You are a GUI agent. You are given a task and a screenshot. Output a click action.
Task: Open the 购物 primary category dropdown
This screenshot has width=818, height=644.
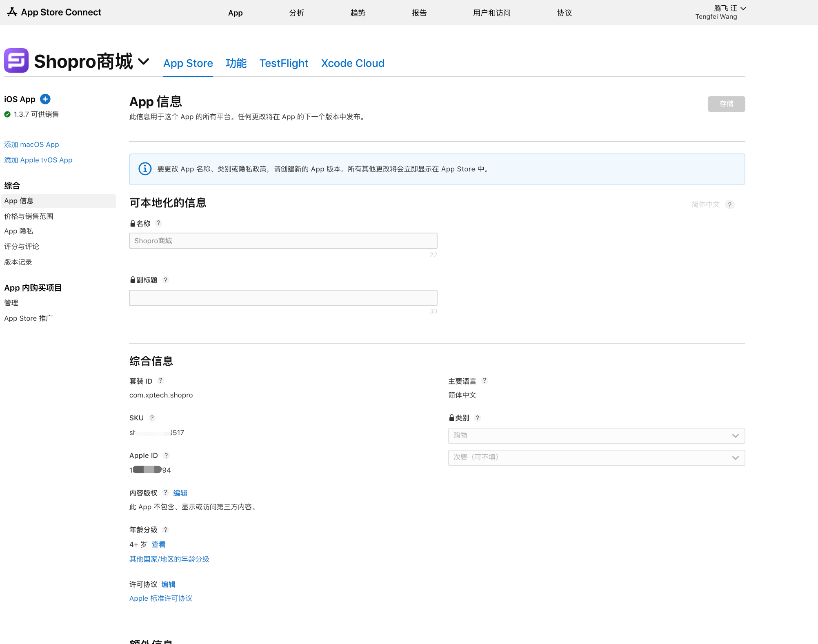click(x=596, y=435)
